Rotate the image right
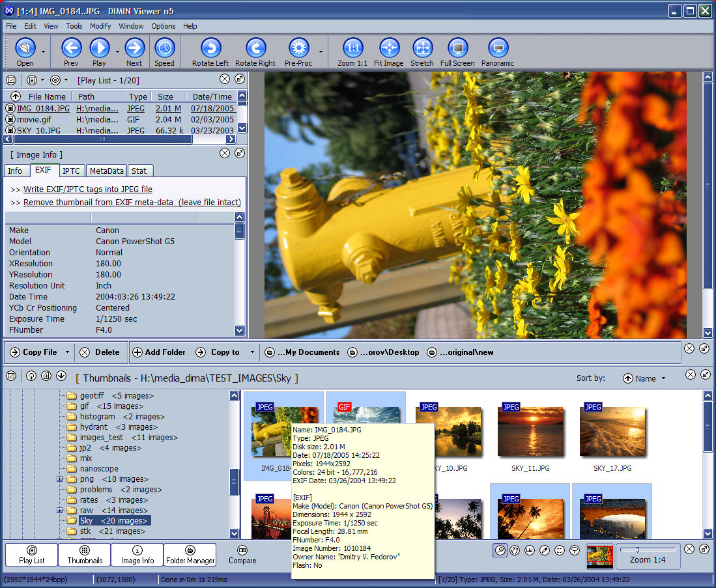 click(x=255, y=48)
